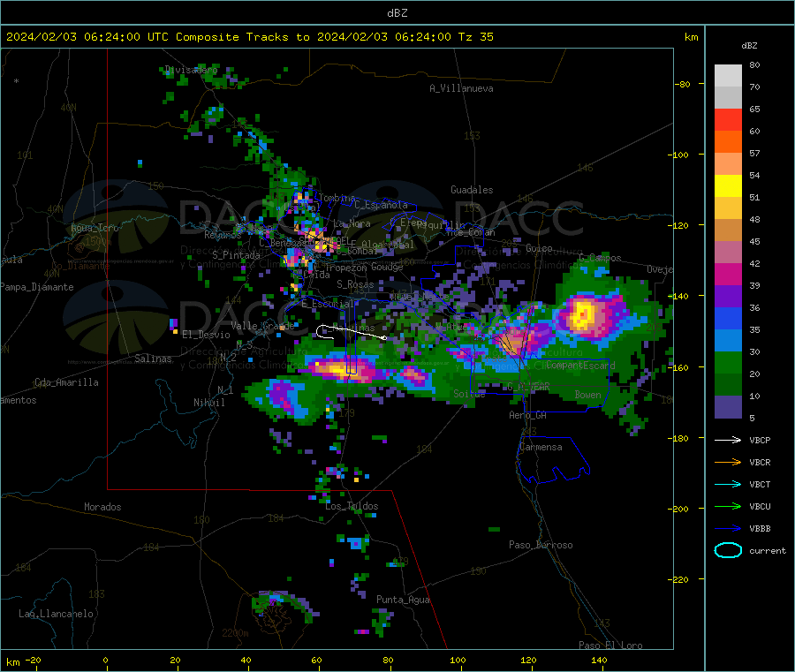The width and height of the screenshot is (795, 672).
Task: Click the 'Los_Toldos' map label
Action: click(x=352, y=506)
